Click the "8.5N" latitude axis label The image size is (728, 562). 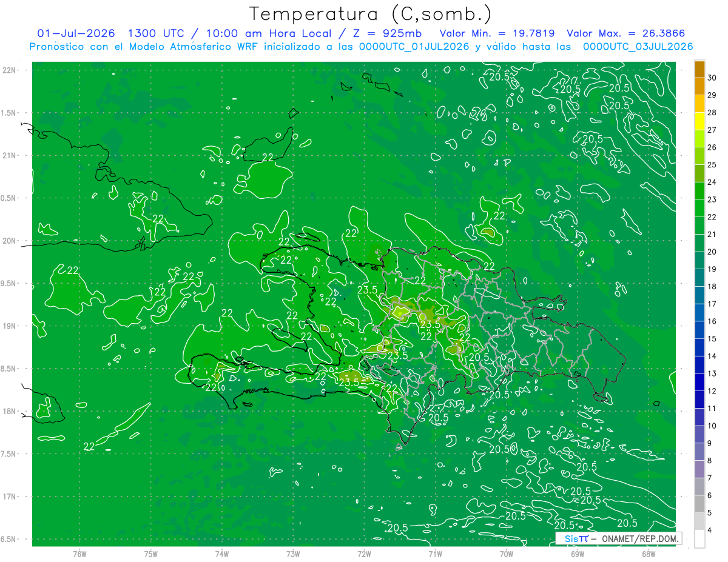coord(9,369)
